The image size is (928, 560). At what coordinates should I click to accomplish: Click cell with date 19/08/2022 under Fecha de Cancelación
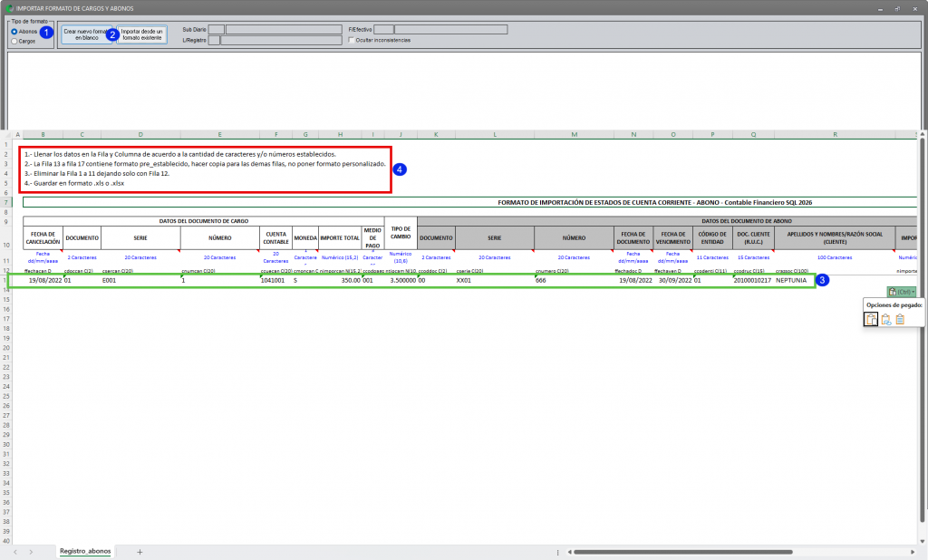tap(43, 281)
